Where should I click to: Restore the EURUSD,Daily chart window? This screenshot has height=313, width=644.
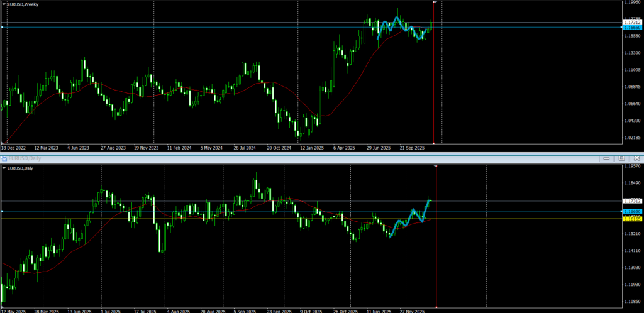(x=621, y=158)
